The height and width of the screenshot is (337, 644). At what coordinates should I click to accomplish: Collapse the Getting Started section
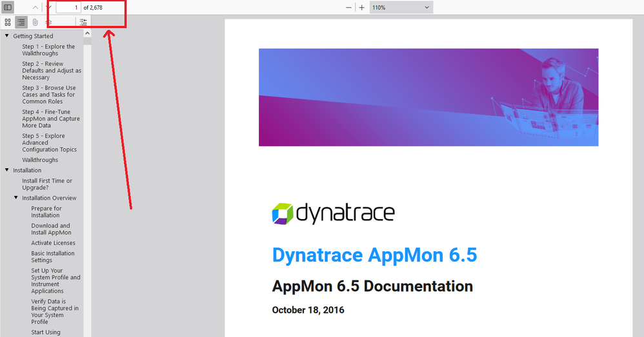pos(7,36)
